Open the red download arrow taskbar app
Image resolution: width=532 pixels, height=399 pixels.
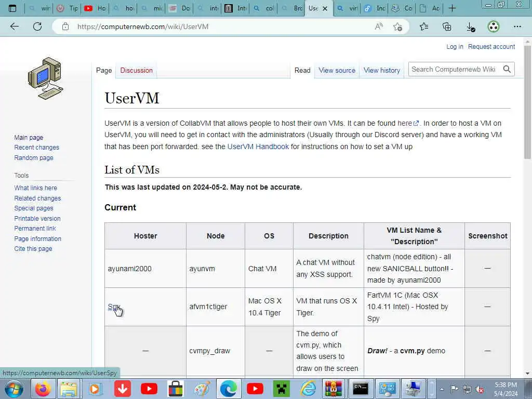(x=123, y=389)
